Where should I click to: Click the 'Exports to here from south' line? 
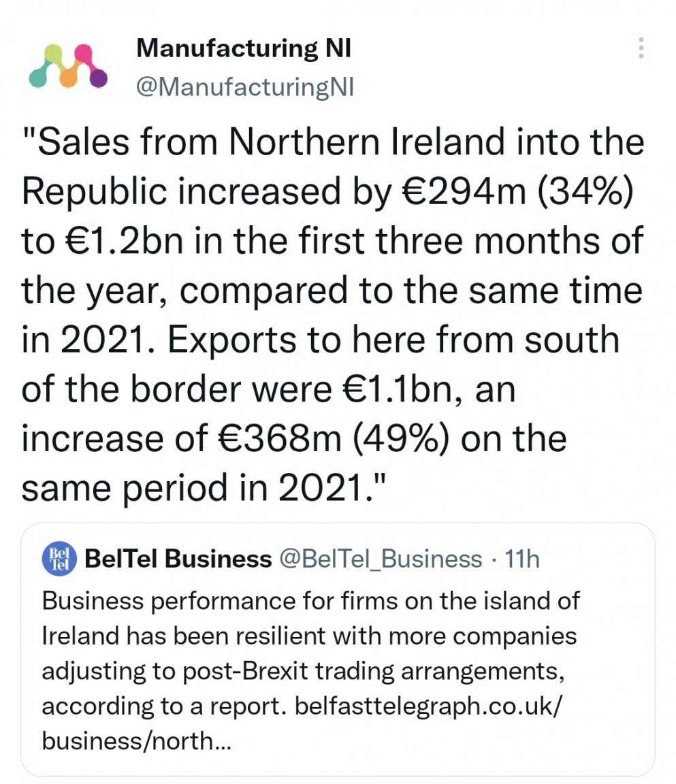(393, 340)
